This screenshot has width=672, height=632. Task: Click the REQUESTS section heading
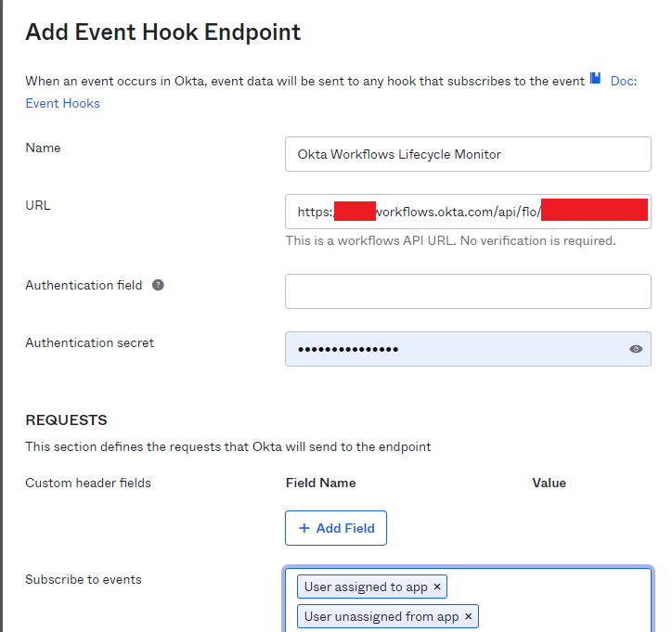click(66, 420)
